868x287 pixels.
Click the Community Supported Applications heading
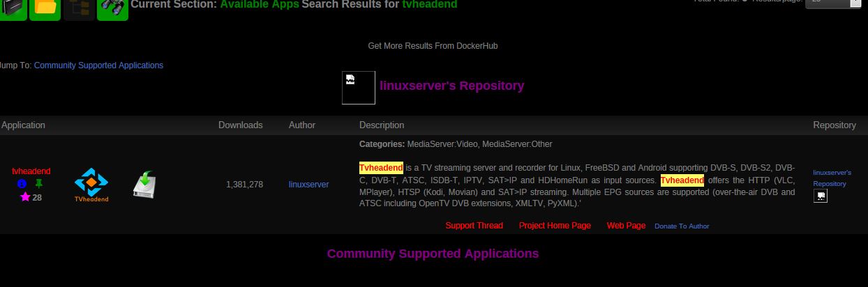[x=433, y=254]
